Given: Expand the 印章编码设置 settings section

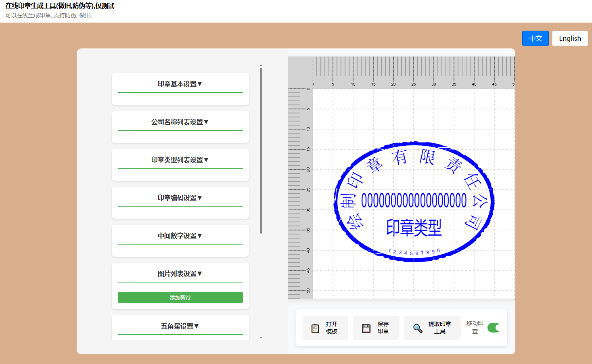Looking at the screenshot, I should [180, 197].
